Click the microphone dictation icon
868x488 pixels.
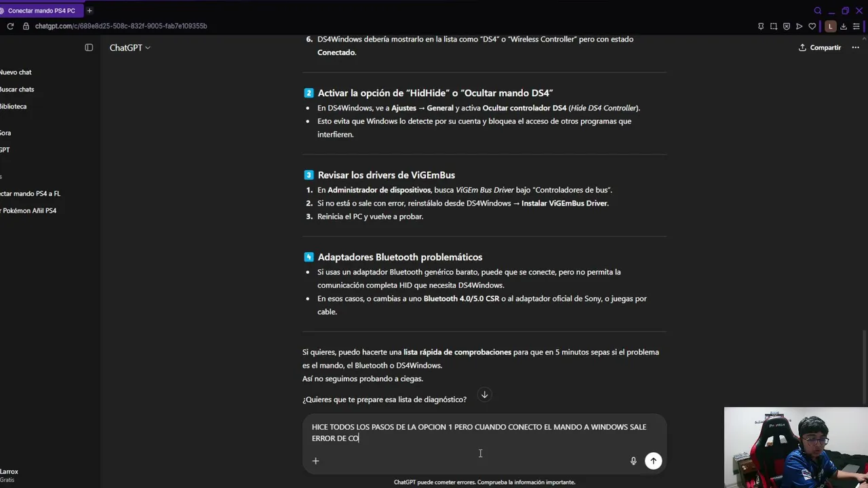point(633,461)
